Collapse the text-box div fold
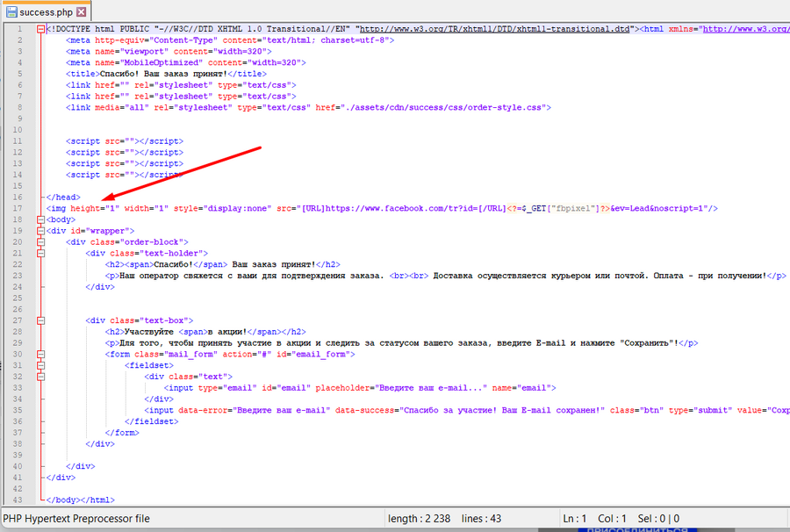Image resolution: width=790 pixels, height=532 pixels. (40, 321)
